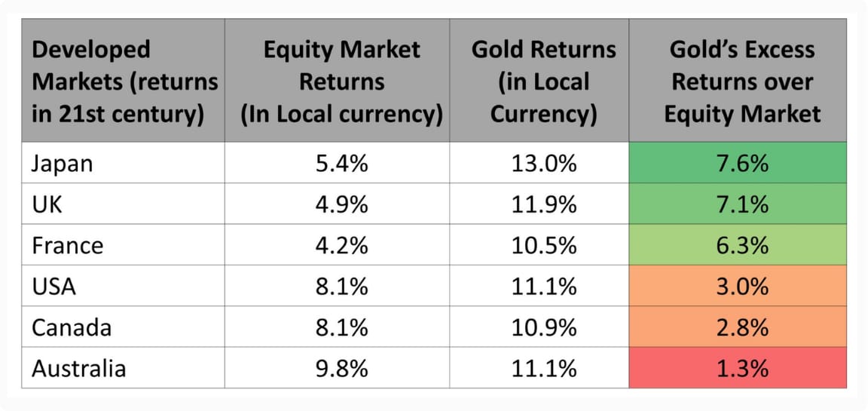Click the dark green 7.6% cell
Viewport: 868px width, 411px height.
click(738, 163)
